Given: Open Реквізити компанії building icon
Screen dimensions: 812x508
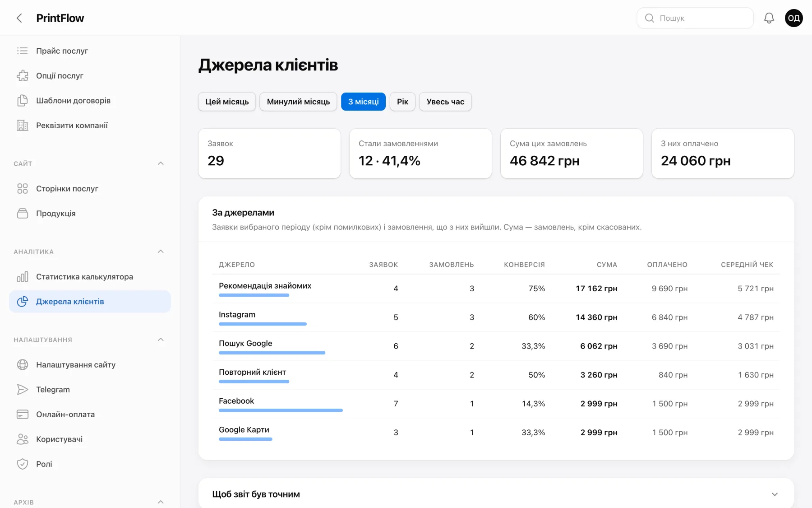Looking at the screenshot, I should (23, 126).
